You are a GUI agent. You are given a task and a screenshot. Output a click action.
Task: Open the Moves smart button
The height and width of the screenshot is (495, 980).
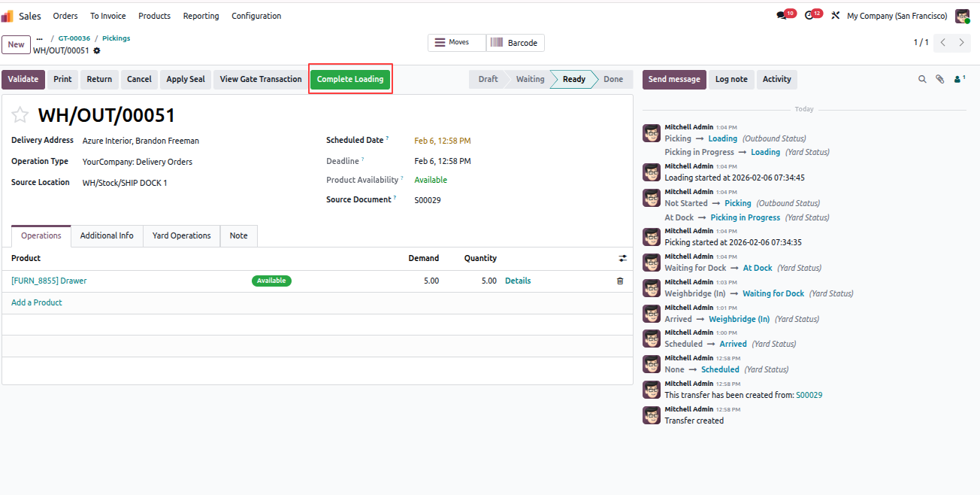457,43
